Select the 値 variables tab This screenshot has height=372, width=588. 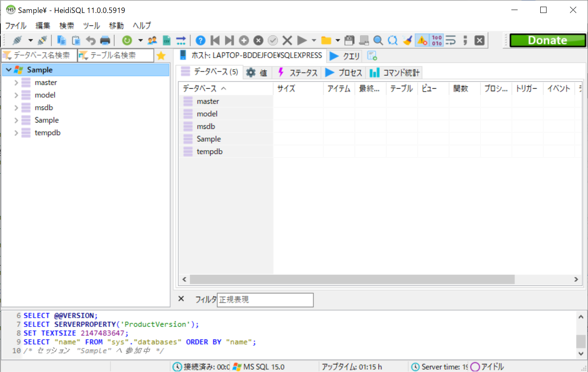tap(257, 72)
